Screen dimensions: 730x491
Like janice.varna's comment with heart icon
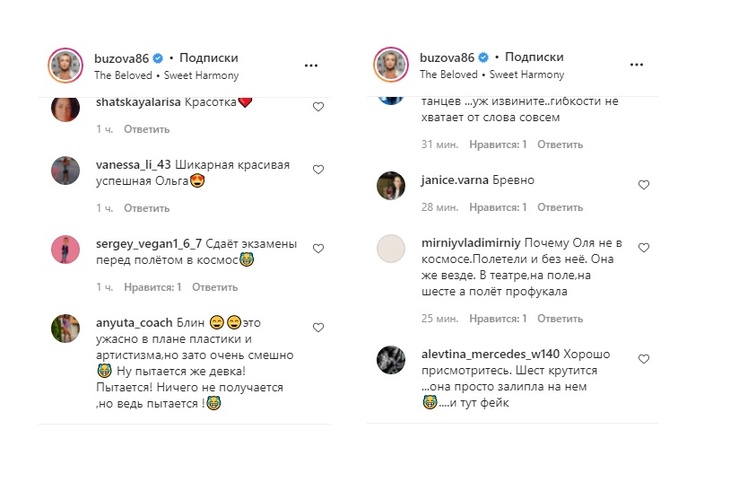pos(644,185)
